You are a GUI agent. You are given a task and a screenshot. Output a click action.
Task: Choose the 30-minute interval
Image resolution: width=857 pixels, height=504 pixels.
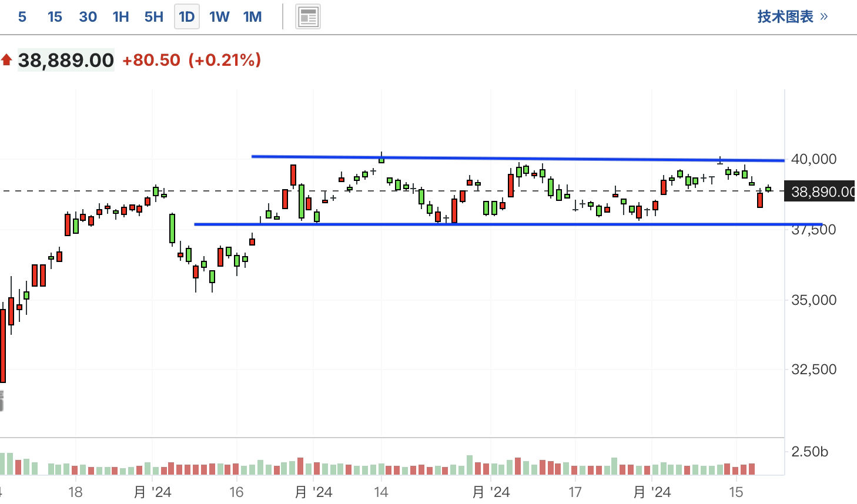pyautogui.click(x=88, y=16)
